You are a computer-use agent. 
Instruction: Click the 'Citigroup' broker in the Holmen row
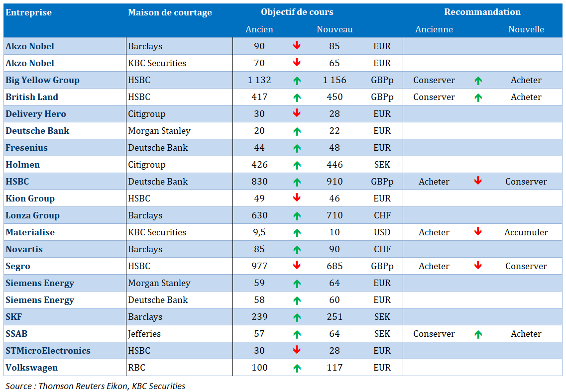(146, 165)
